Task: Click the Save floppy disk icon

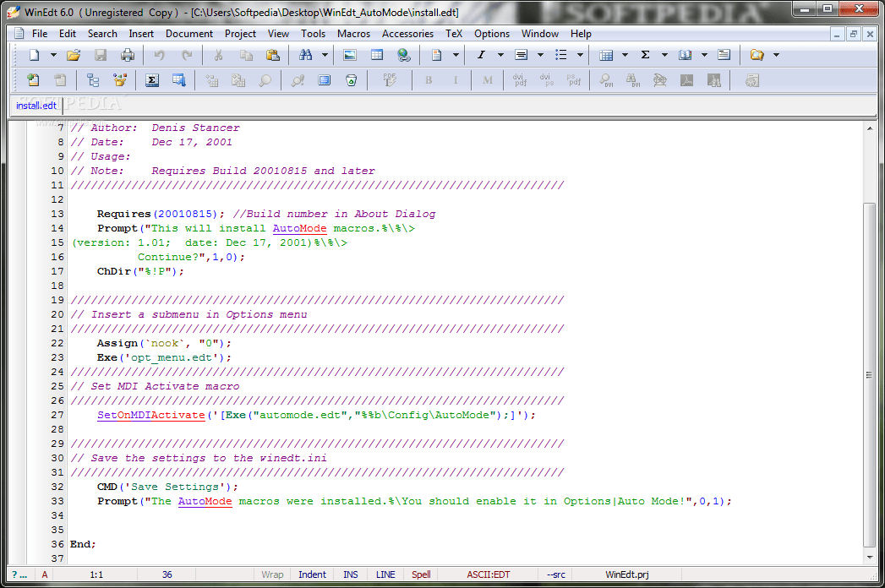Action: 101,55
